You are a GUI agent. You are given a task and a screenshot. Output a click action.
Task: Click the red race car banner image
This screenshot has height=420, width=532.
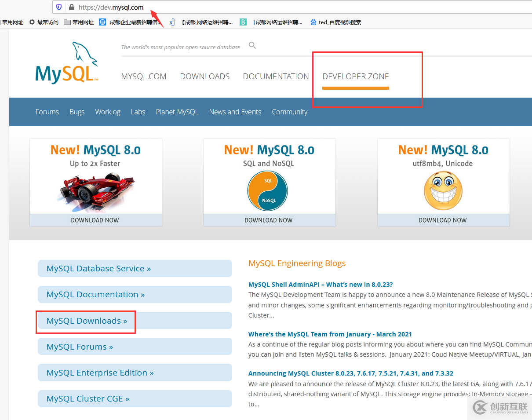click(x=96, y=191)
